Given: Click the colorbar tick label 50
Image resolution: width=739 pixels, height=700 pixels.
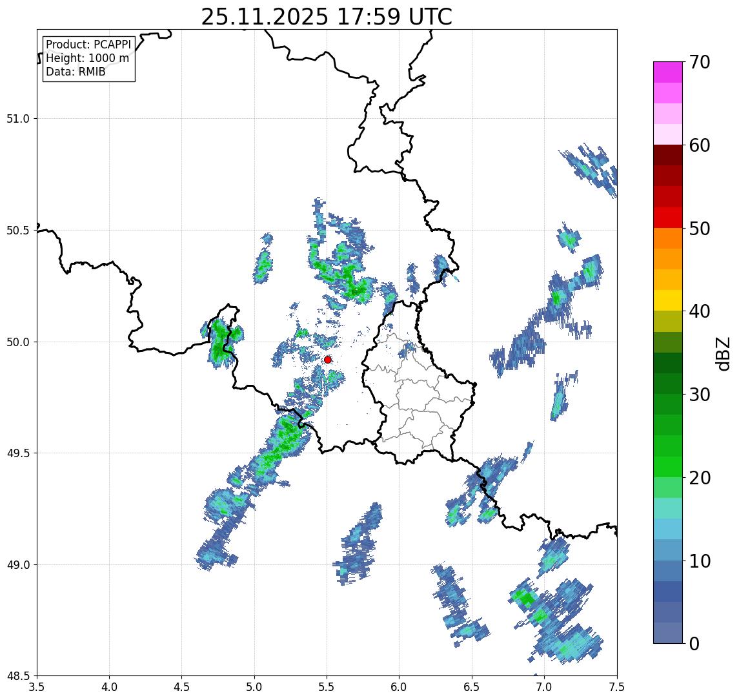Looking at the screenshot, I should pos(700,229).
